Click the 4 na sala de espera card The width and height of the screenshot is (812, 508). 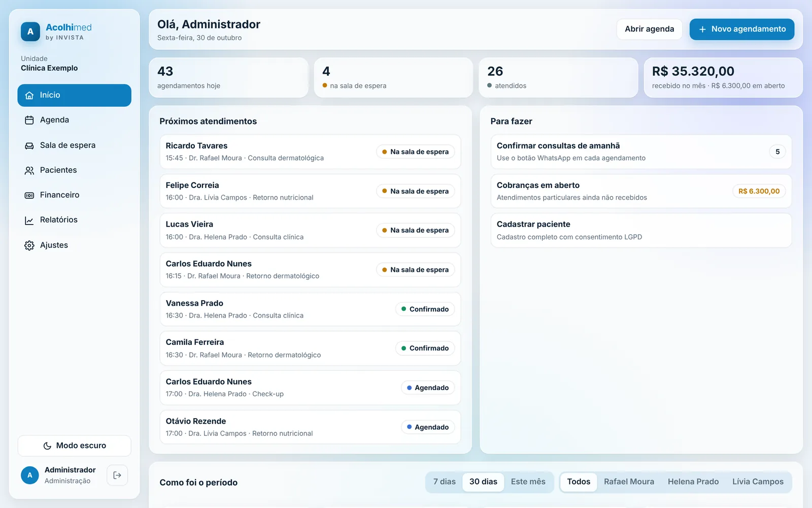tap(393, 78)
